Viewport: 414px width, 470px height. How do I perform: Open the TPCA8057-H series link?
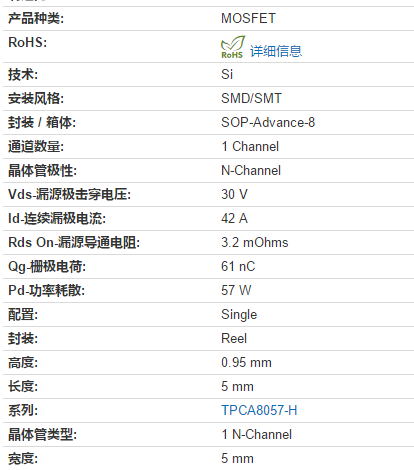pos(259,410)
